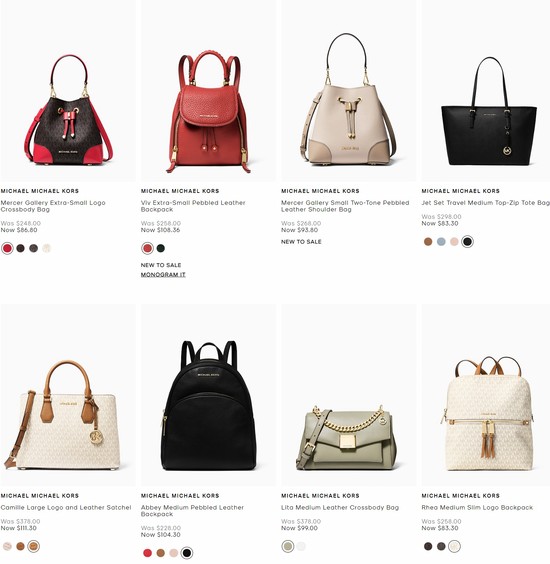Open Mercer Gallery Extra-Small Logo Crossbody Bag title
This screenshot has width=550, height=564.
pyautogui.click(x=53, y=206)
